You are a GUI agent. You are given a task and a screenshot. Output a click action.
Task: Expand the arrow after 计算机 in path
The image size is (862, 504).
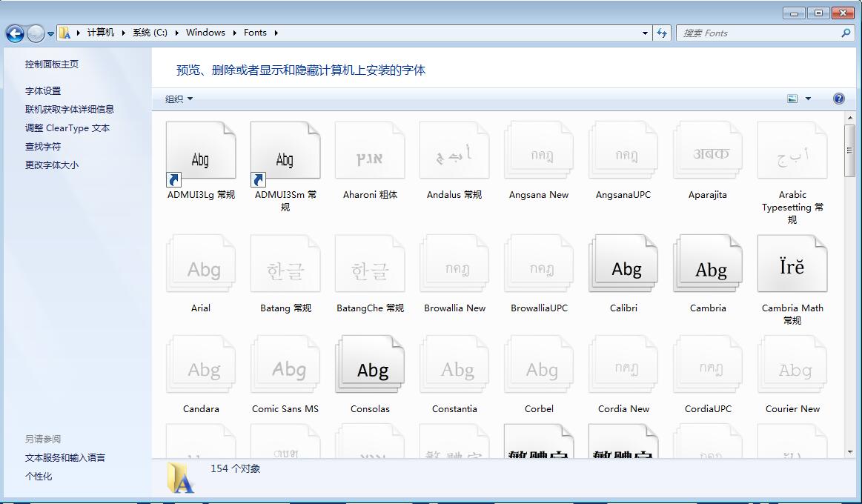point(122,33)
